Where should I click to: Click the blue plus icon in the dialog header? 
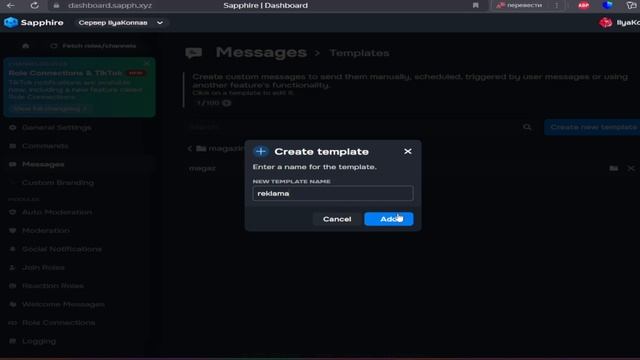(x=261, y=151)
